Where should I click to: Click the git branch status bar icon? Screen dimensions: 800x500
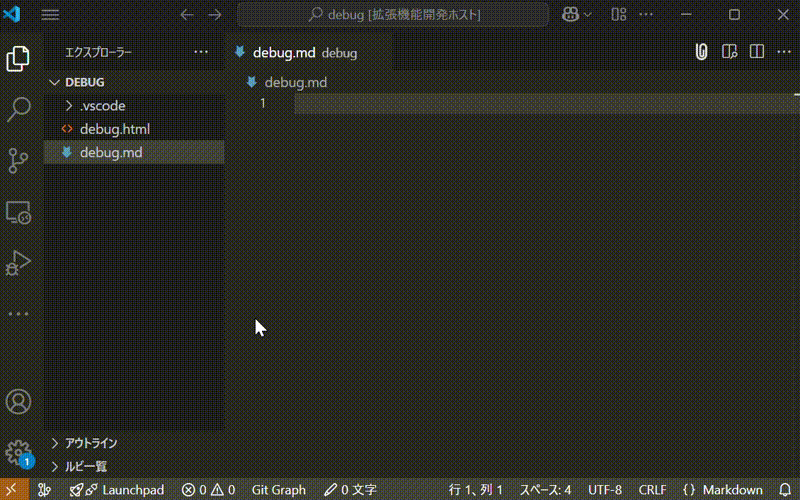tap(44, 490)
